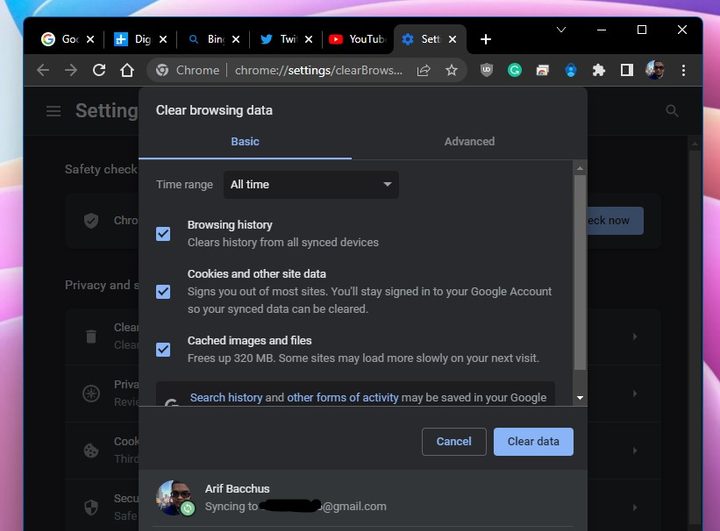Click the 'Clear browsing data' dialog title
Screen dimensions: 720x531
click(x=214, y=110)
